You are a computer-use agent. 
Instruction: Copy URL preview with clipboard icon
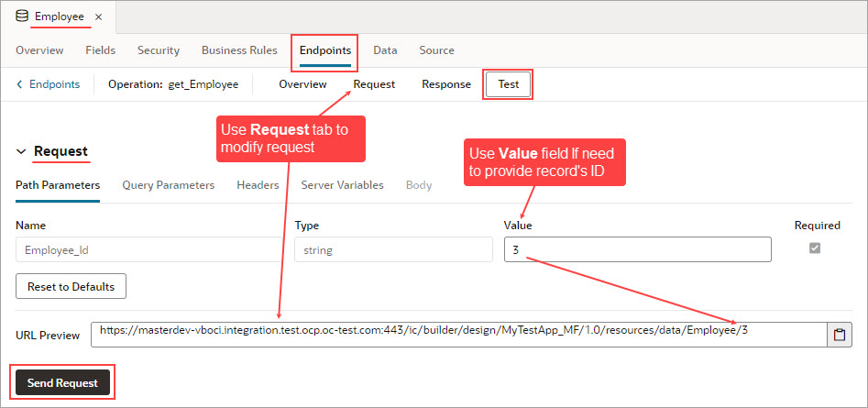(x=840, y=335)
